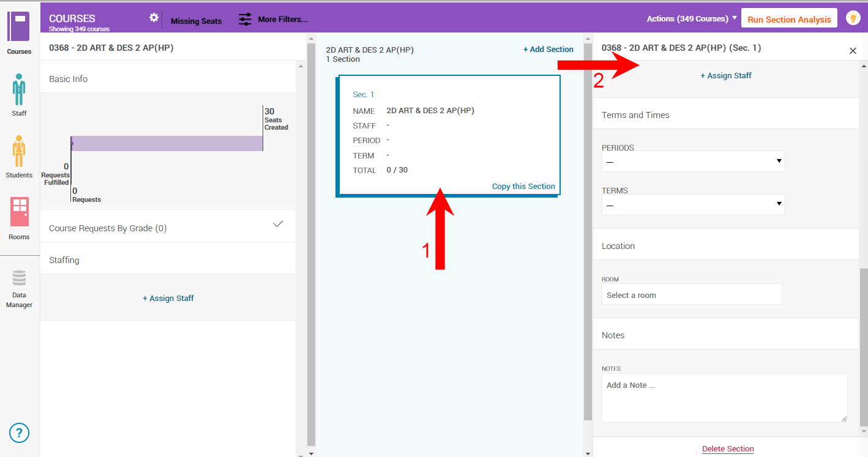The height and width of the screenshot is (457, 868).
Task: Open the More Filters sliders icon
Action: [245, 19]
